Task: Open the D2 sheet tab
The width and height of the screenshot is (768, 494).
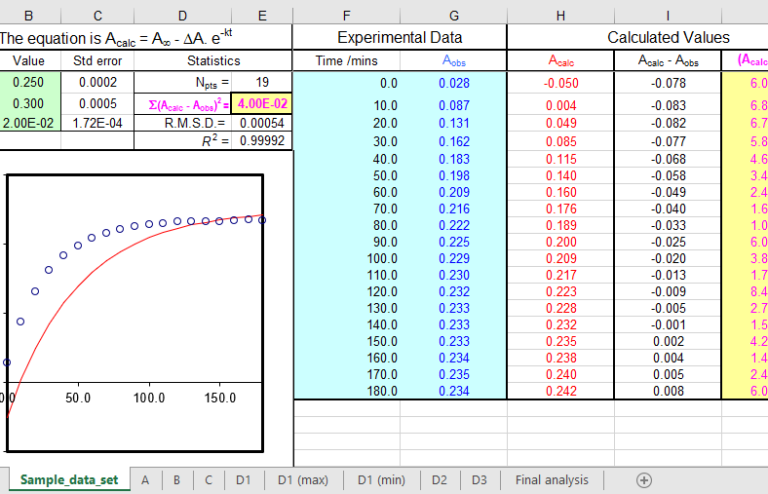Action: click(x=439, y=480)
